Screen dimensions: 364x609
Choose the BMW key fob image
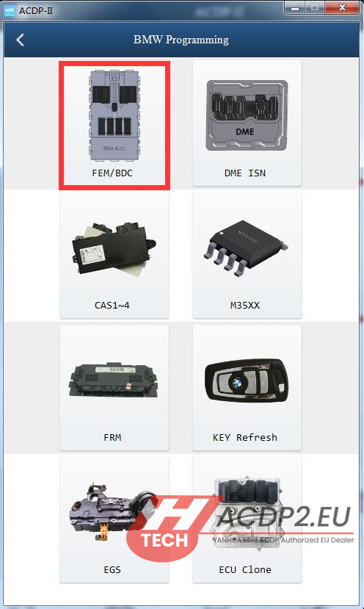[x=246, y=381]
